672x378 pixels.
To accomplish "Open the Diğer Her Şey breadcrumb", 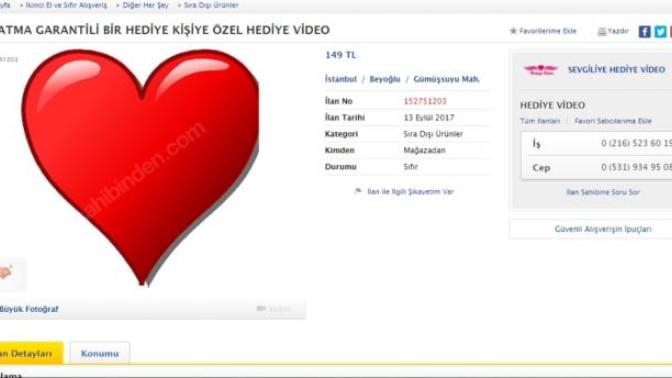I will coord(145,5).
